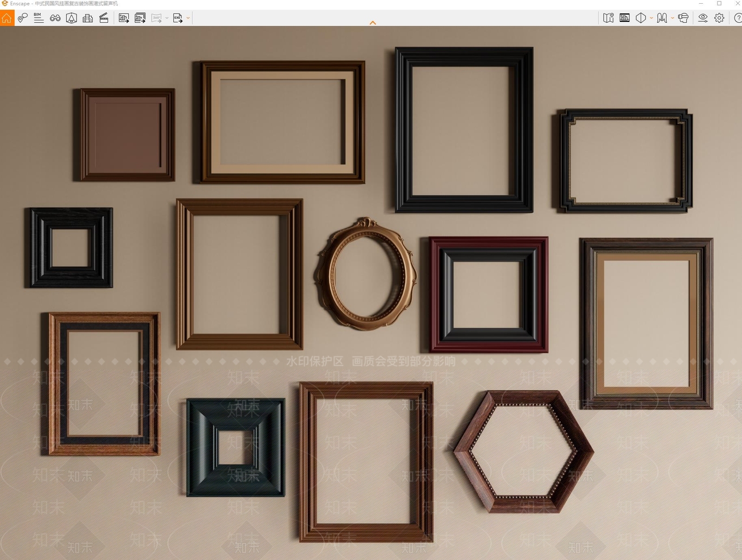Expand the 360 panorama export dropdown arrow
742x560 pixels.
pos(167,18)
